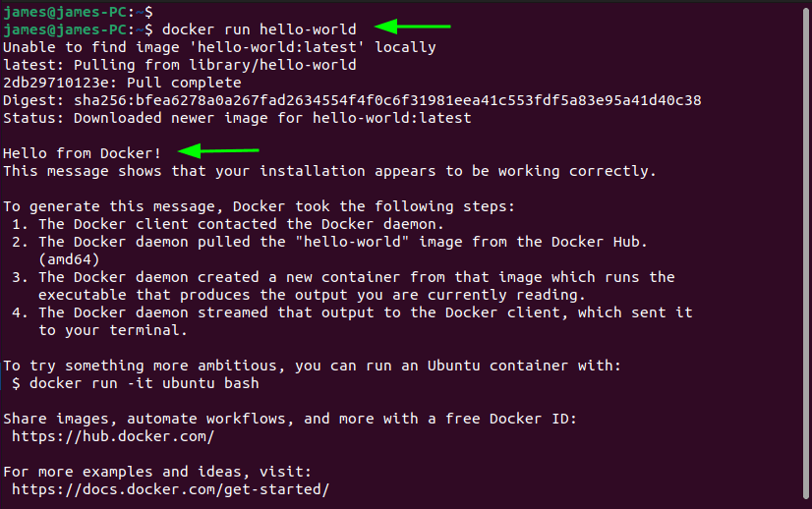Click the 'Share images, automate workflows' line
Viewport: 812px width, 509px height.
click(x=290, y=419)
